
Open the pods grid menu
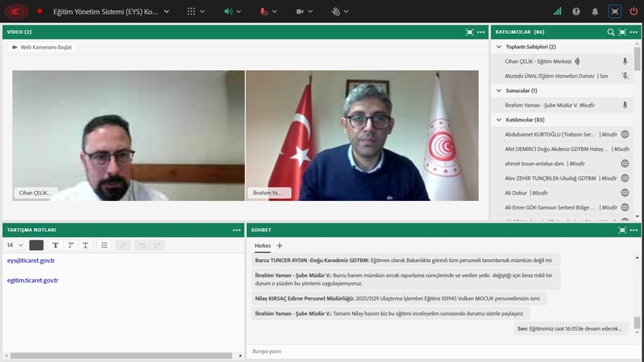tap(191, 11)
